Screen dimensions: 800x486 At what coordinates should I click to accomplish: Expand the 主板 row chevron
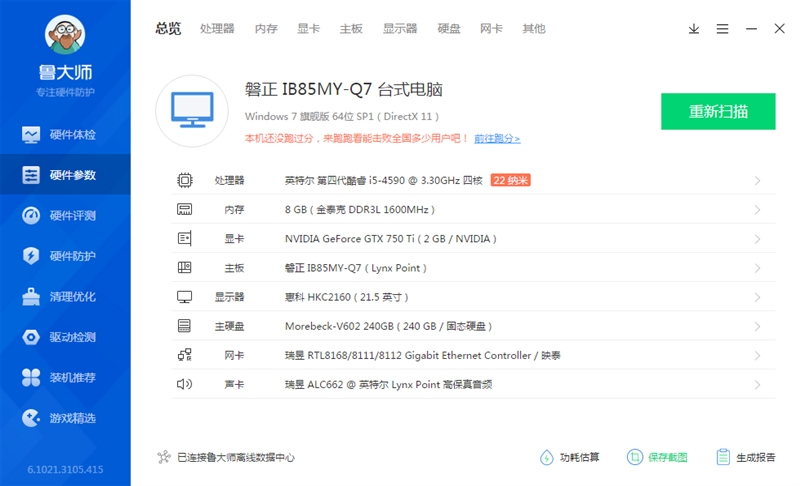point(757,268)
